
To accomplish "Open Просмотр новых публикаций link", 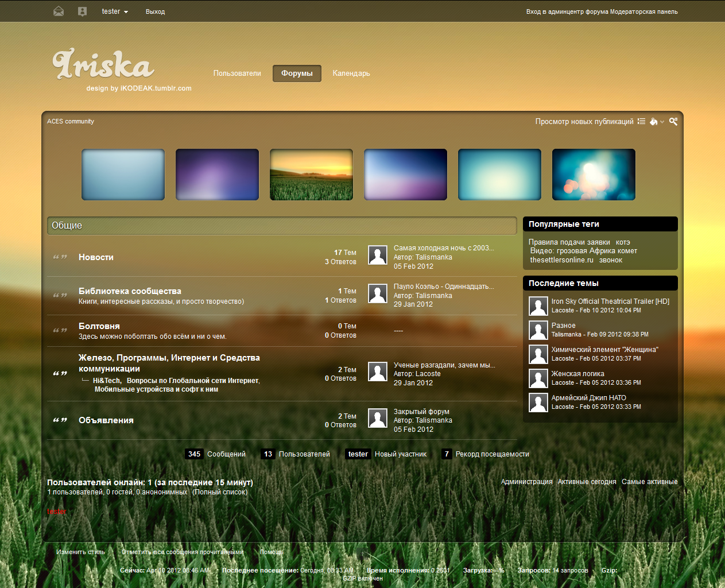I will (584, 122).
